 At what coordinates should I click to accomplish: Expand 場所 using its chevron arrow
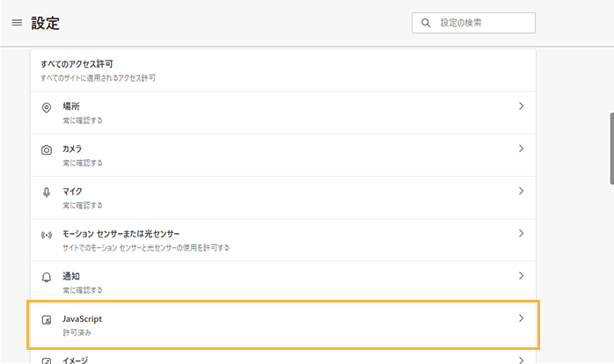click(521, 106)
